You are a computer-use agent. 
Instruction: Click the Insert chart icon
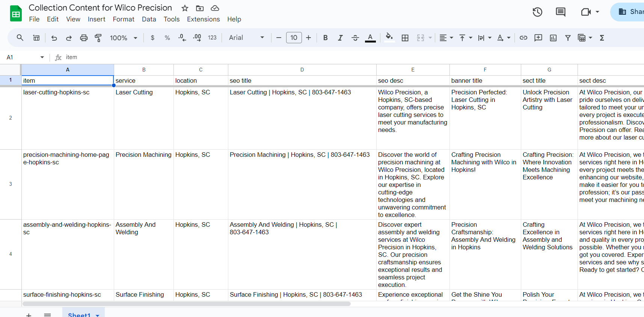click(553, 38)
